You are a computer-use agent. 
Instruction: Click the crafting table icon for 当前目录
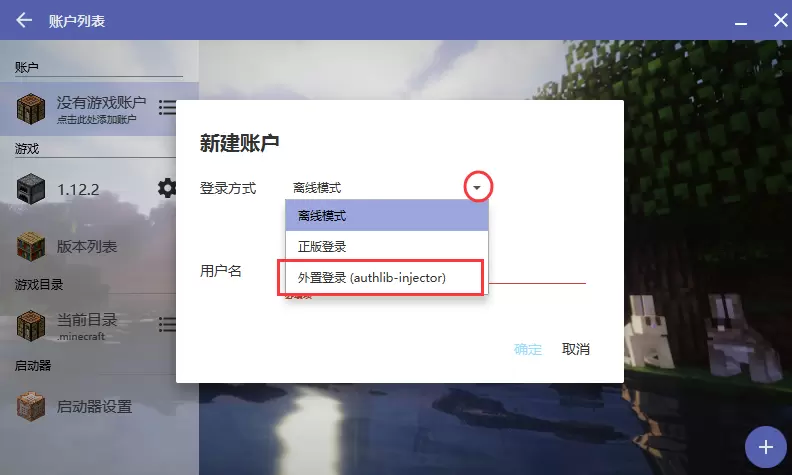pos(31,325)
